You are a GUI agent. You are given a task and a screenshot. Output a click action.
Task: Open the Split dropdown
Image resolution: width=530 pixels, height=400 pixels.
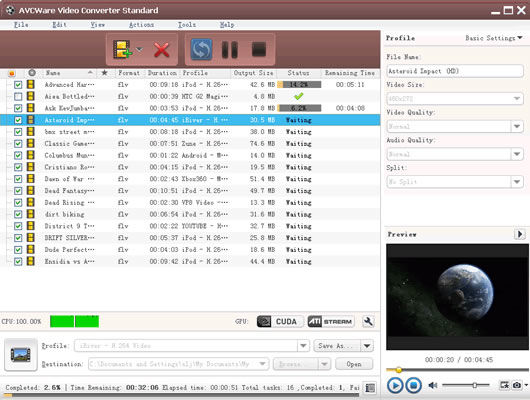(516, 182)
